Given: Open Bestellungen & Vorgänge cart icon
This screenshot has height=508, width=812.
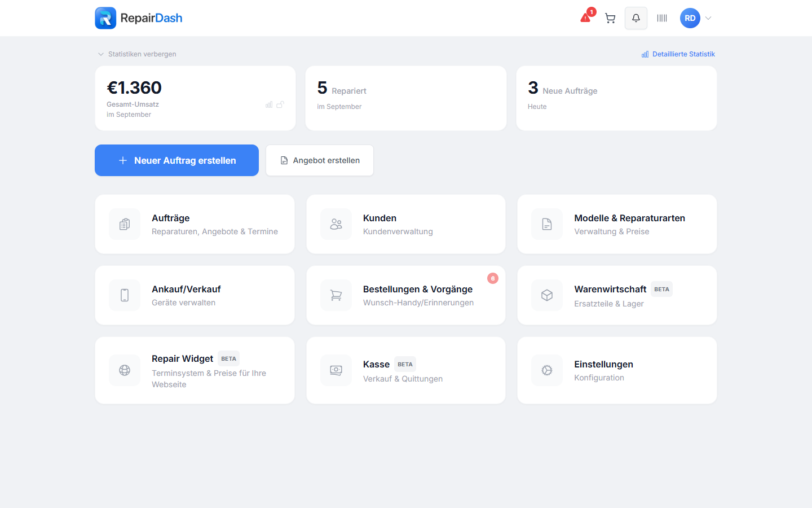Looking at the screenshot, I should point(336,295).
